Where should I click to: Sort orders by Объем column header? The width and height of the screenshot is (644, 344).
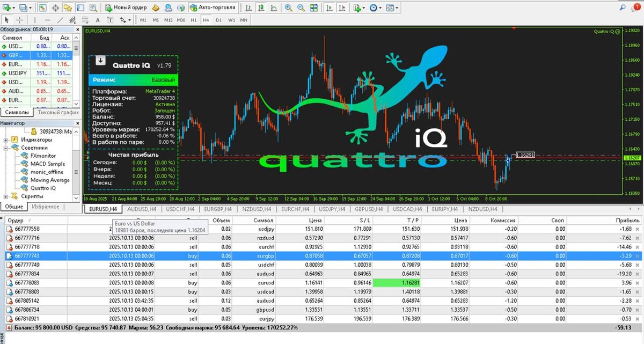(x=221, y=220)
